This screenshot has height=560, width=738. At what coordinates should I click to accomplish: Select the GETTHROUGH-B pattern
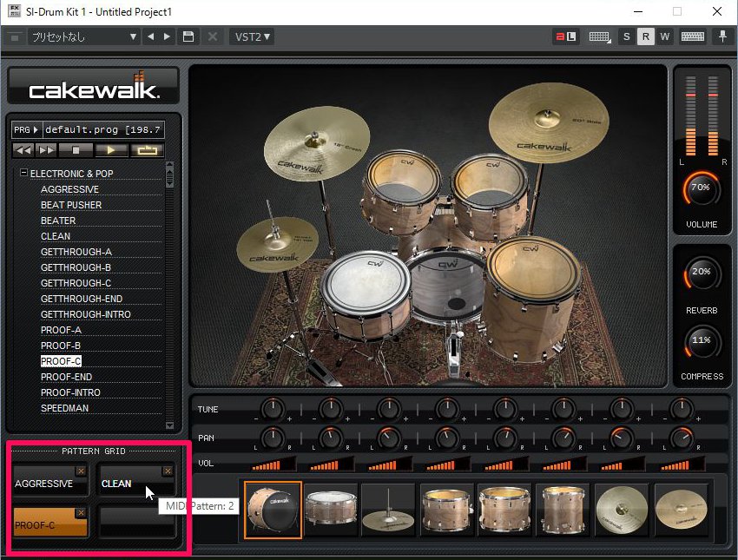click(x=76, y=267)
